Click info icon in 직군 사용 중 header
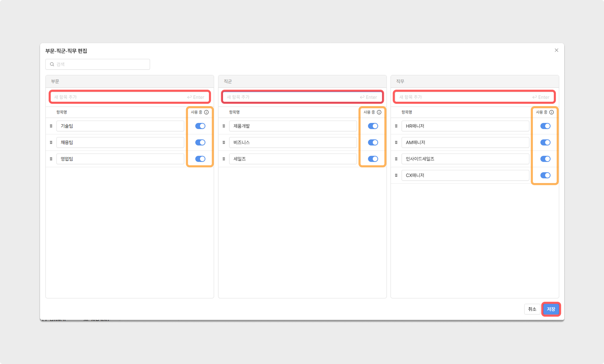Screen dimensions: 604x364 [379, 112]
